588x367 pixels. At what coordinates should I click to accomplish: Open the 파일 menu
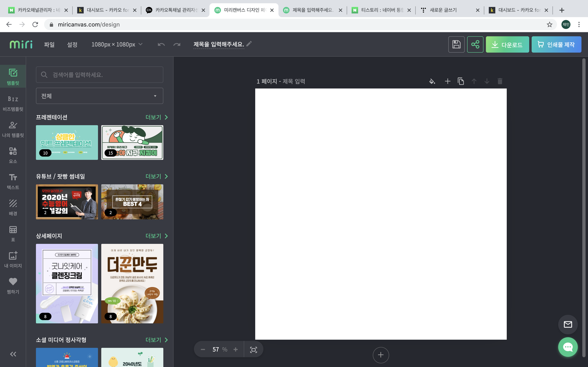click(49, 45)
